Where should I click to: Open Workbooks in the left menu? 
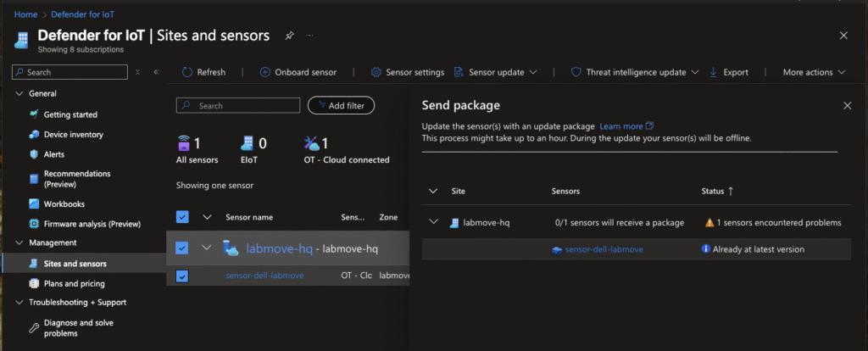[x=64, y=203]
